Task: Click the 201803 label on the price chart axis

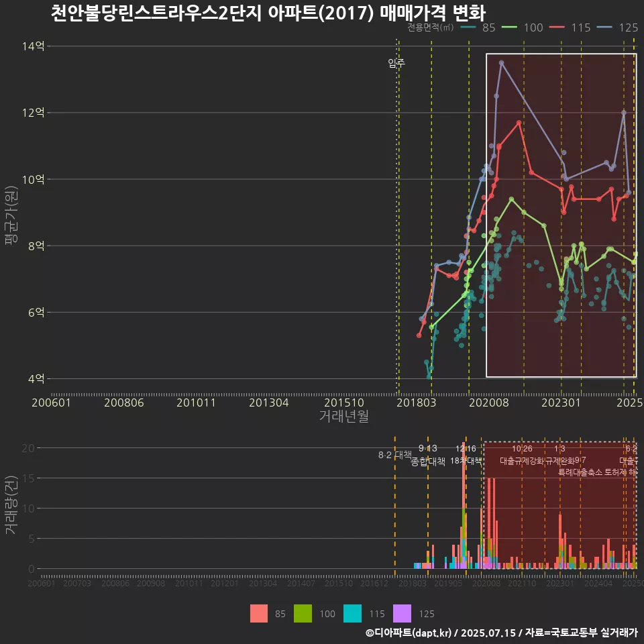Action: pyautogui.click(x=416, y=402)
